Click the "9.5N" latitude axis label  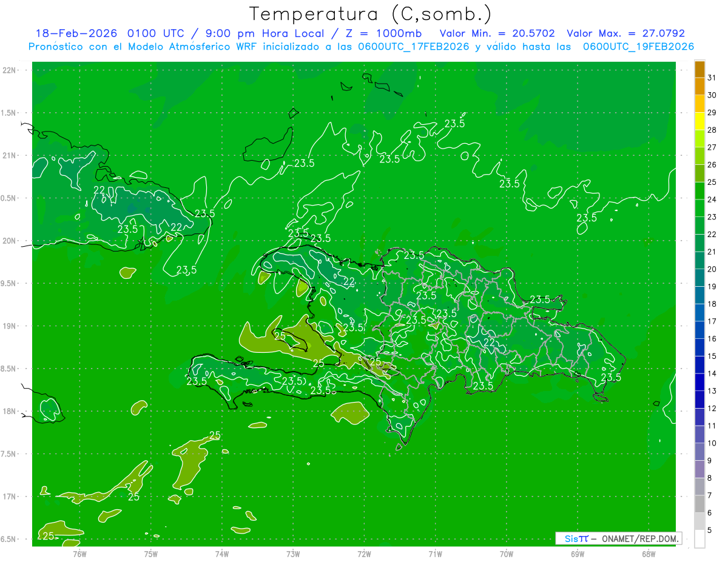click(x=8, y=283)
